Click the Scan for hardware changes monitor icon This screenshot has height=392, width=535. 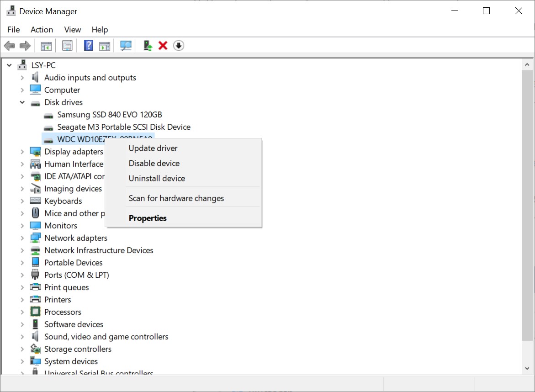(x=126, y=46)
